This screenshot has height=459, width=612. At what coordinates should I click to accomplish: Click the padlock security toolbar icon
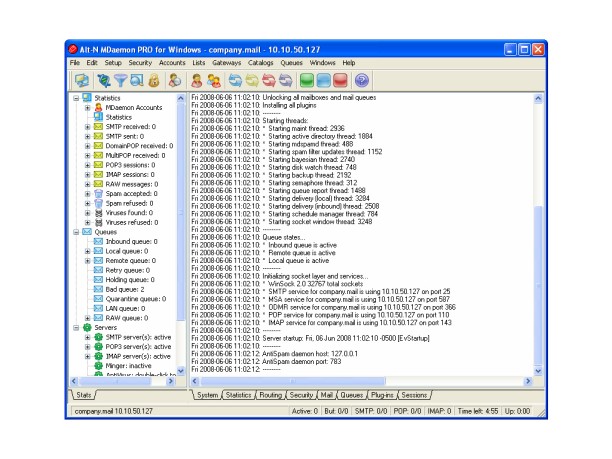[154, 80]
